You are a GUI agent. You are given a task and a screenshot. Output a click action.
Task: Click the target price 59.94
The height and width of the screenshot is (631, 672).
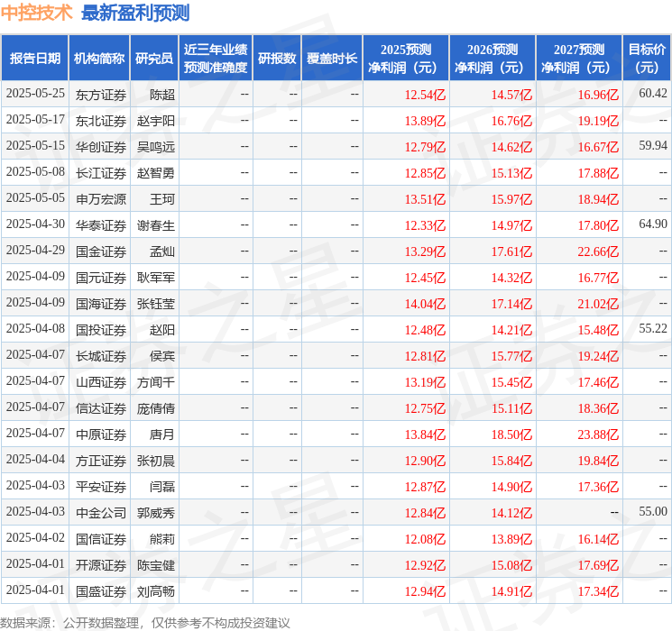pos(653,145)
